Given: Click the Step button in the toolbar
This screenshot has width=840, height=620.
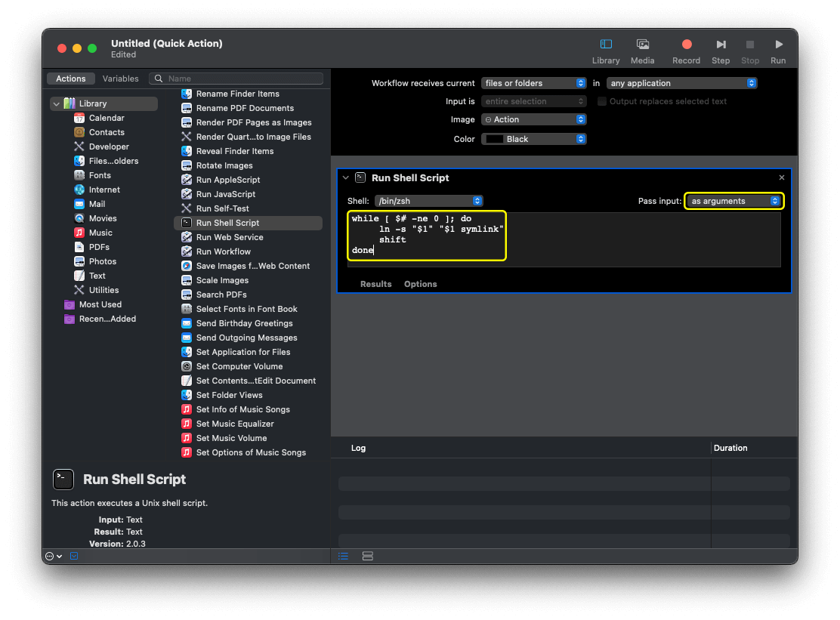Looking at the screenshot, I should coord(721,45).
